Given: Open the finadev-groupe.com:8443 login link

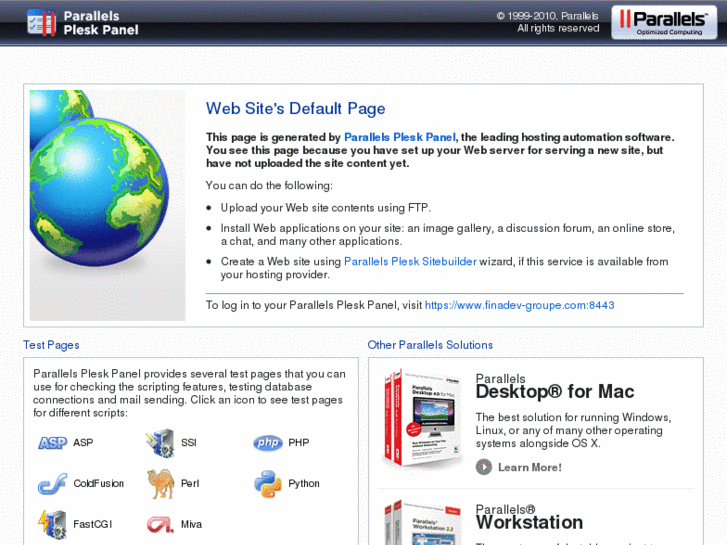Looking at the screenshot, I should coord(519,305).
